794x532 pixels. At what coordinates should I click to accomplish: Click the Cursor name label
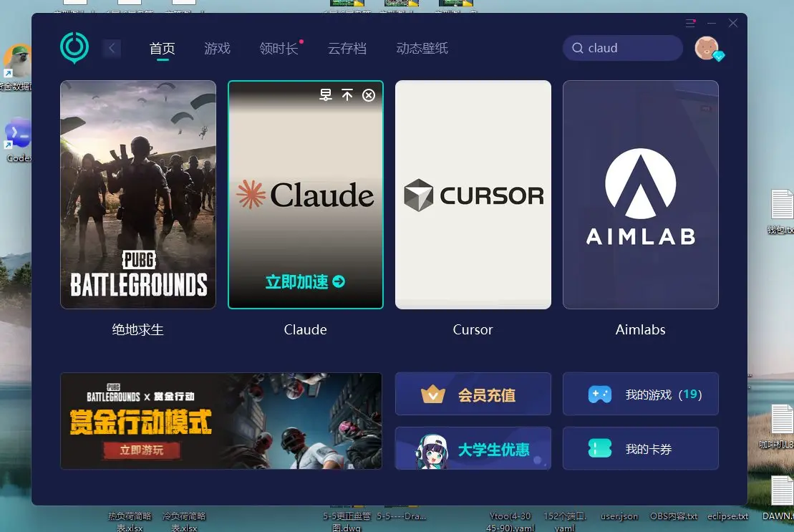tap(473, 329)
